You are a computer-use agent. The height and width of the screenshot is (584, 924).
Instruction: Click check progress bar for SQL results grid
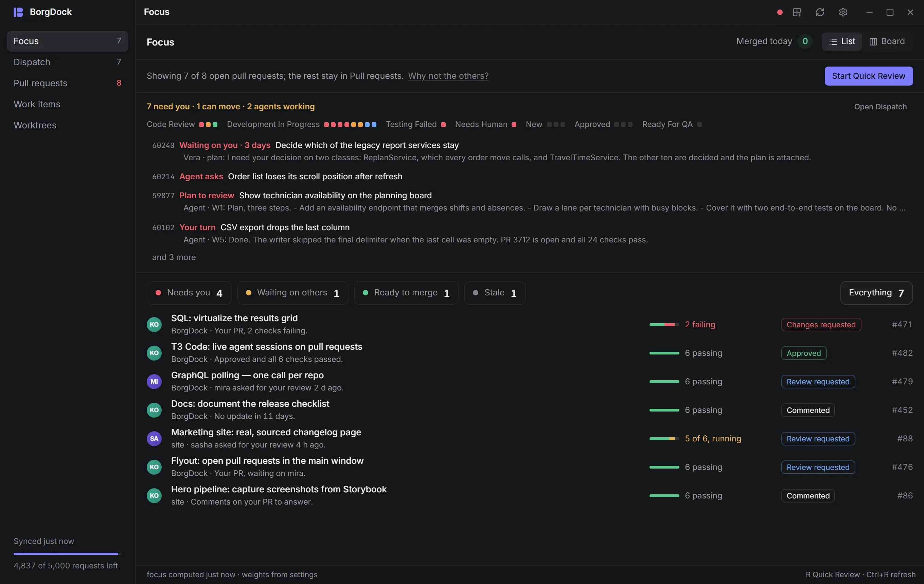664,324
